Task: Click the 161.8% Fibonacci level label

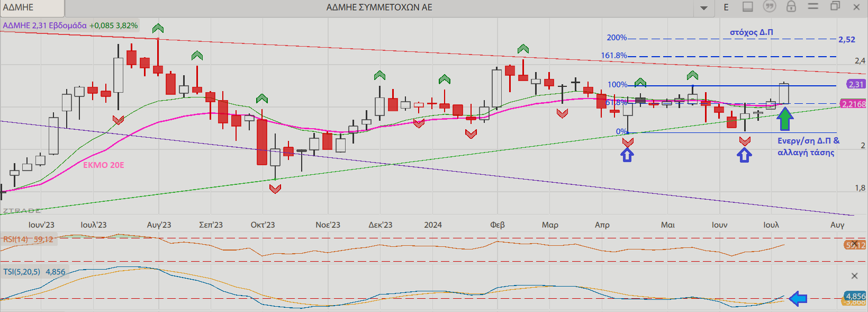Action: (x=614, y=56)
